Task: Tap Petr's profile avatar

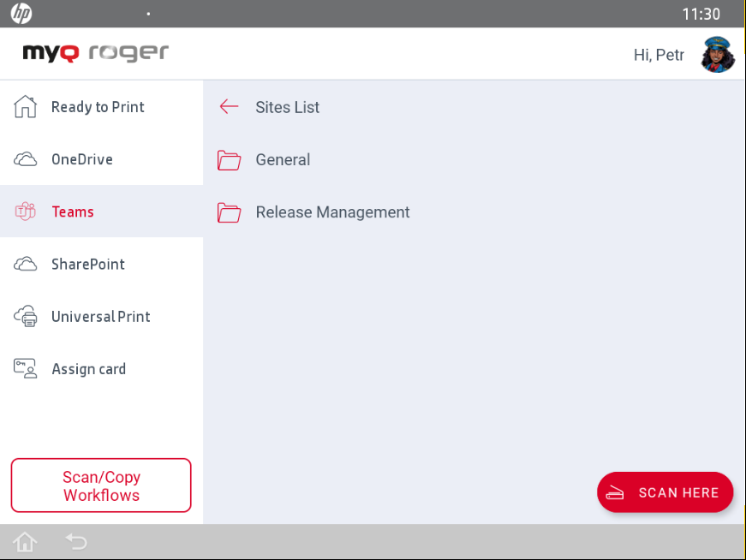Action: pos(717,54)
